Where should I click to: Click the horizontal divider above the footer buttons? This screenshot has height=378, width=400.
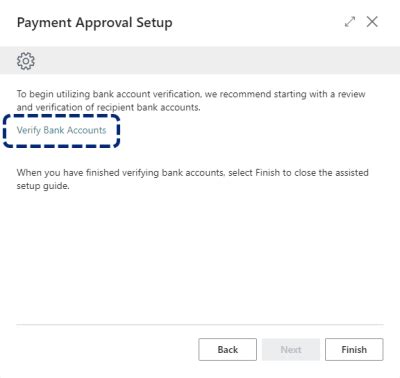tap(200, 324)
